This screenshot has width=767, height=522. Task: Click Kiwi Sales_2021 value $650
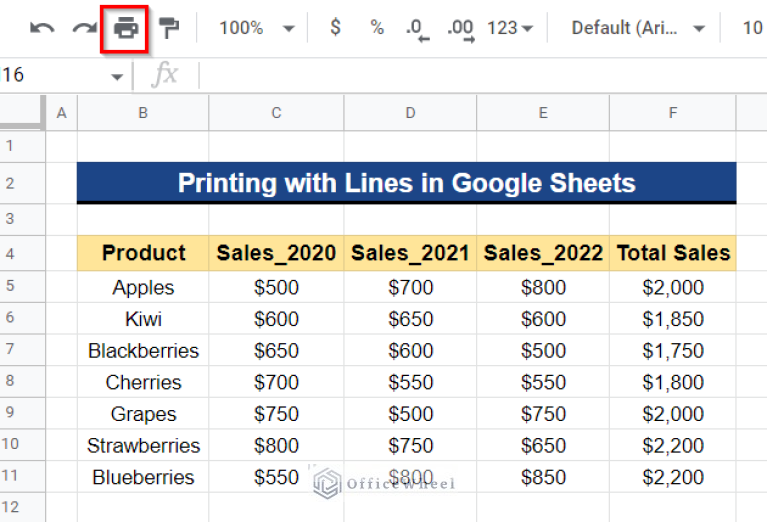click(x=410, y=319)
